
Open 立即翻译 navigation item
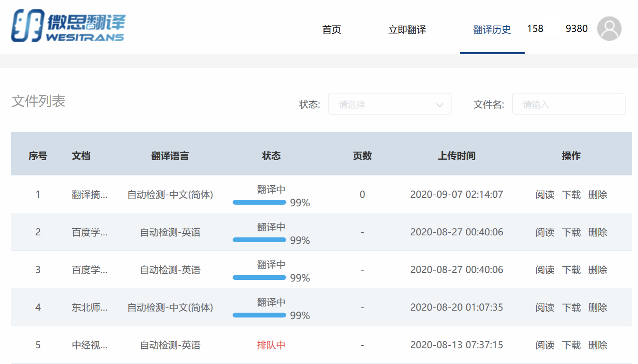click(407, 30)
